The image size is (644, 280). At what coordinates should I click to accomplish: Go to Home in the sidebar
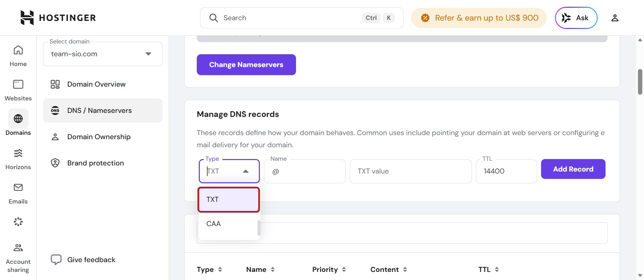(x=18, y=56)
